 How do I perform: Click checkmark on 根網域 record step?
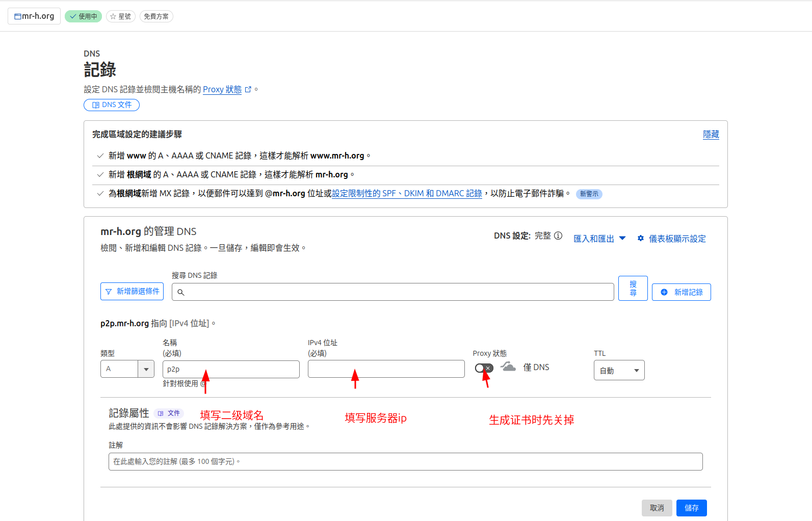100,174
